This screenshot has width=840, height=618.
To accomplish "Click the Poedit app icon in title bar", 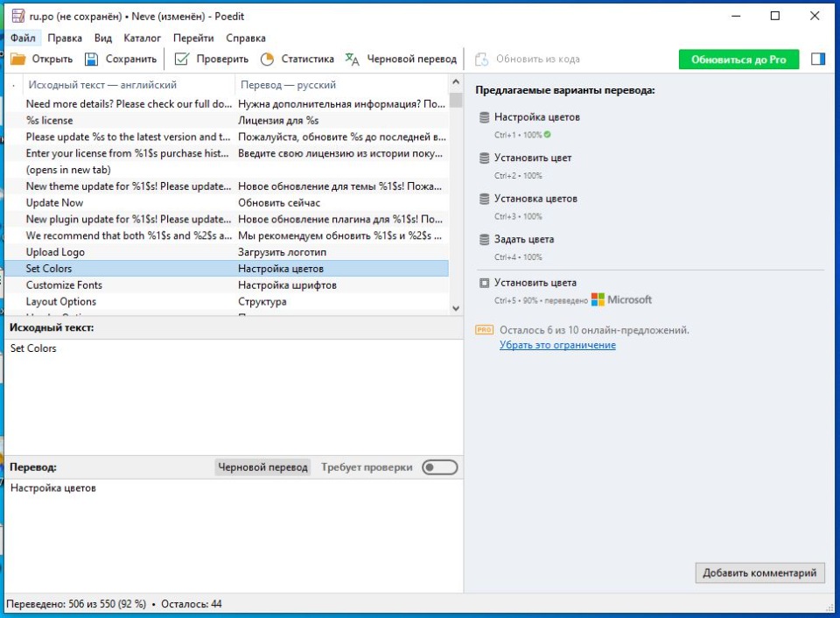I will (x=17, y=16).
